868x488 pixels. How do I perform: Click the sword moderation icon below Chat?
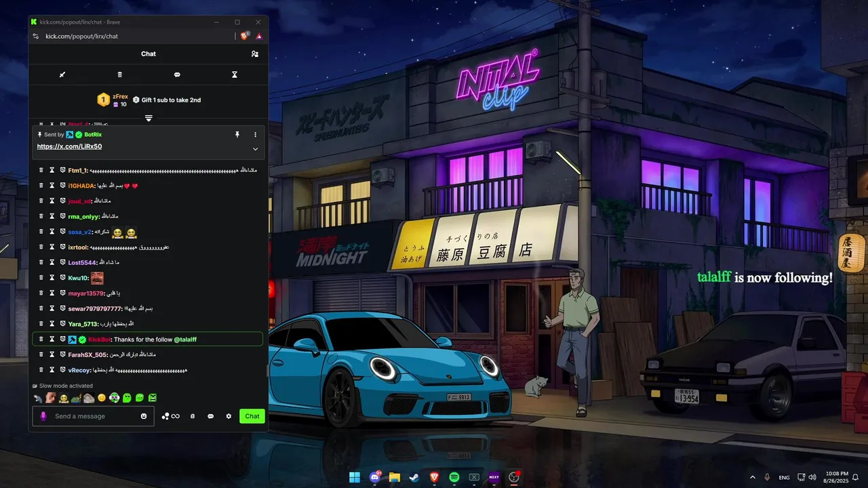click(62, 75)
